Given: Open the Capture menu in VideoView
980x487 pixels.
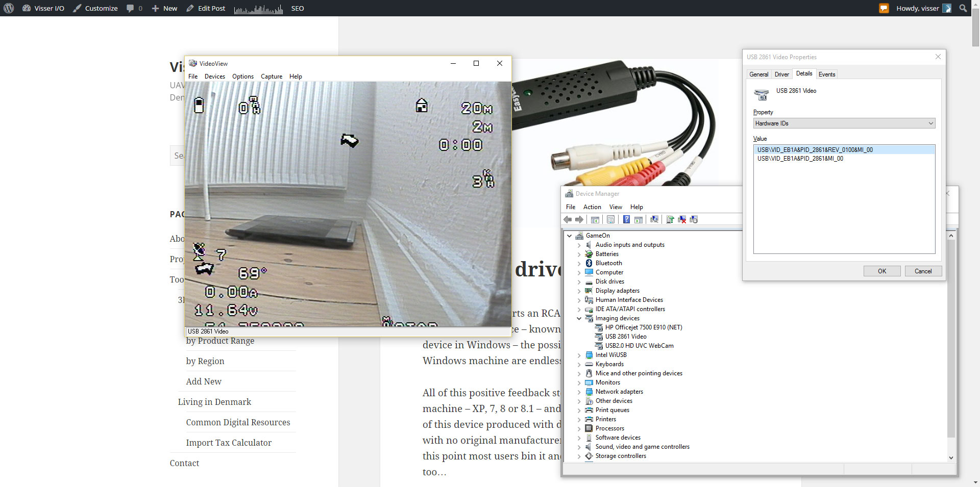Looking at the screenshot, I should (272, 76).
